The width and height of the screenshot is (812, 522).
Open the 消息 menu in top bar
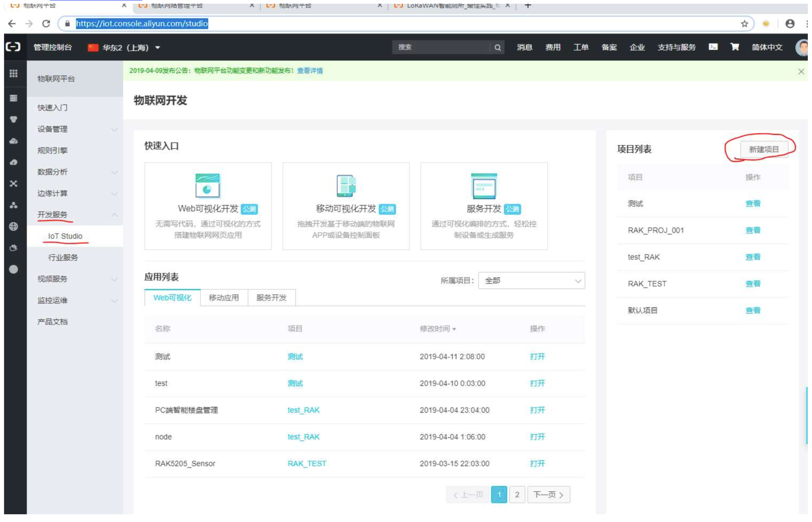tap(525, 47)
